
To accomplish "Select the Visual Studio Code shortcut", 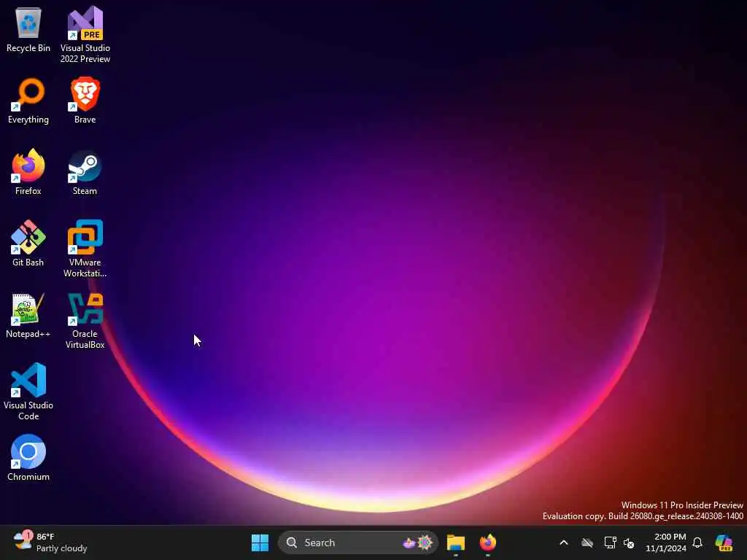I will (28, 392).
